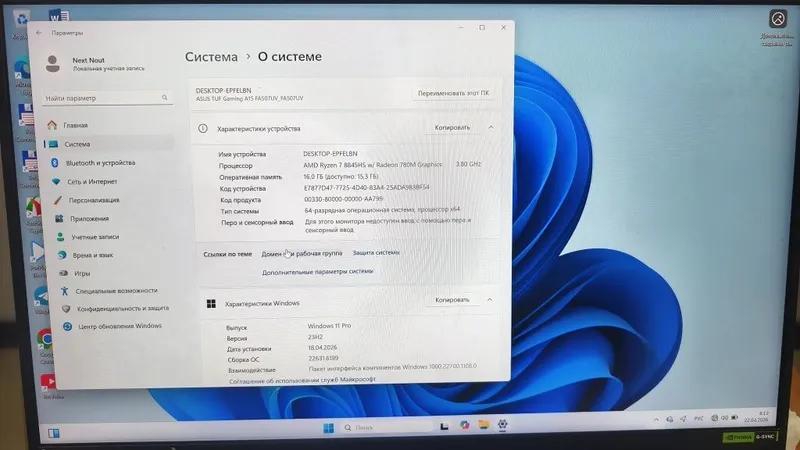This screenshot has height=450, width=800.
Task: Click the Windows 11 Pro edition value
Action: coord(329,326)
